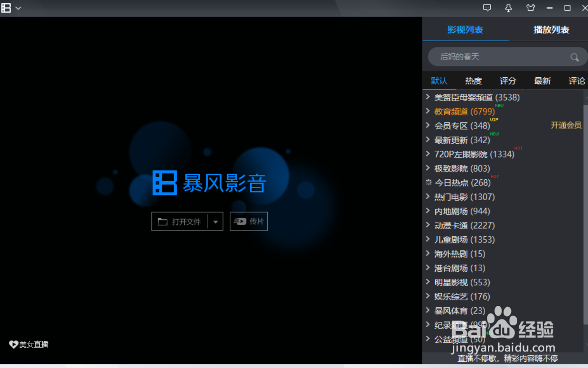This screenshot has width=588, height=368.
Task: Click the 开通会员 link
Action: coord(566,125)
